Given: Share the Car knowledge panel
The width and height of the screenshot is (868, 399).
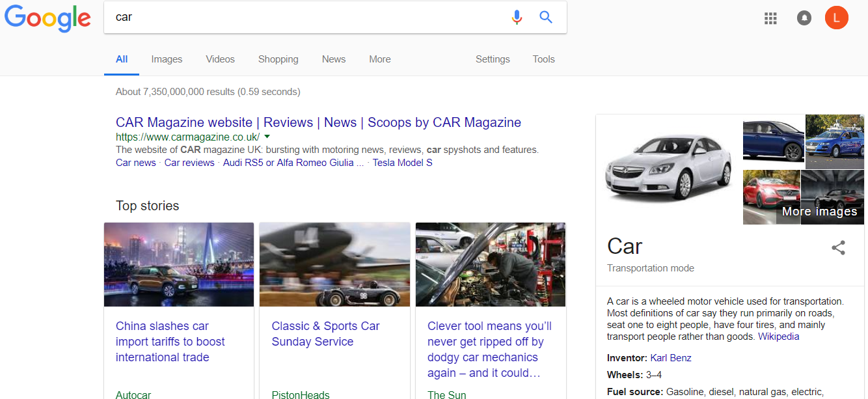Looking at the screenshot, I should coord(838,247).
